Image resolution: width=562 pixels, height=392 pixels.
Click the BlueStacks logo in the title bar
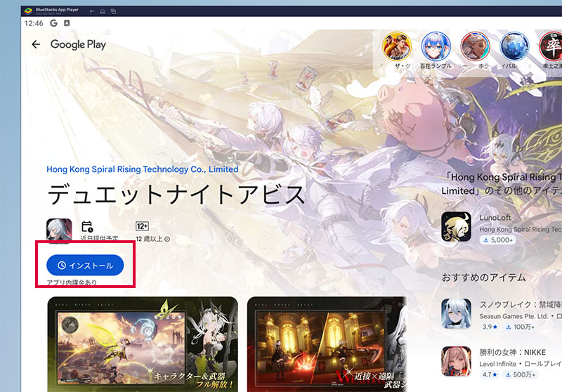coord(27,11)
